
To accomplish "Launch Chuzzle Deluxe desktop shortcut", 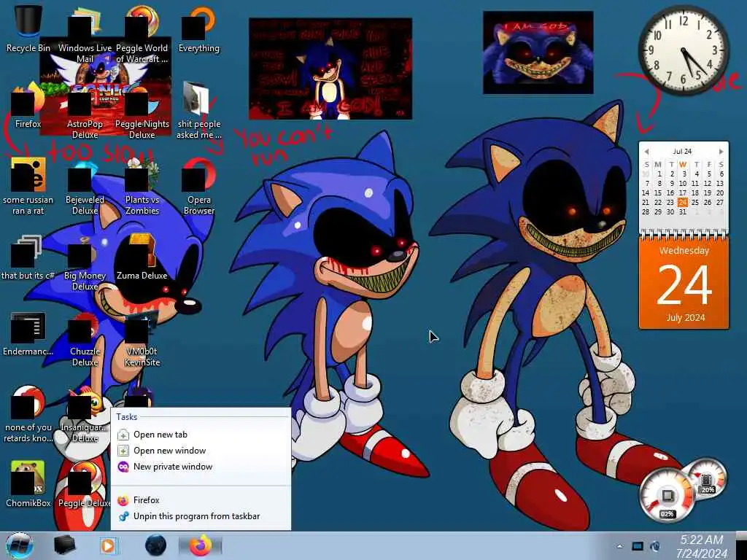I will click(x=85, y=338).
